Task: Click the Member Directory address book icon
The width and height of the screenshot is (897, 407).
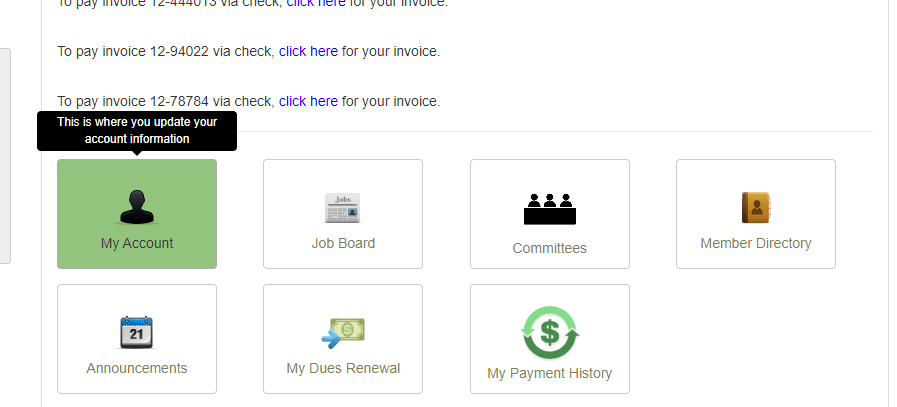Action: tap(756, 207)
